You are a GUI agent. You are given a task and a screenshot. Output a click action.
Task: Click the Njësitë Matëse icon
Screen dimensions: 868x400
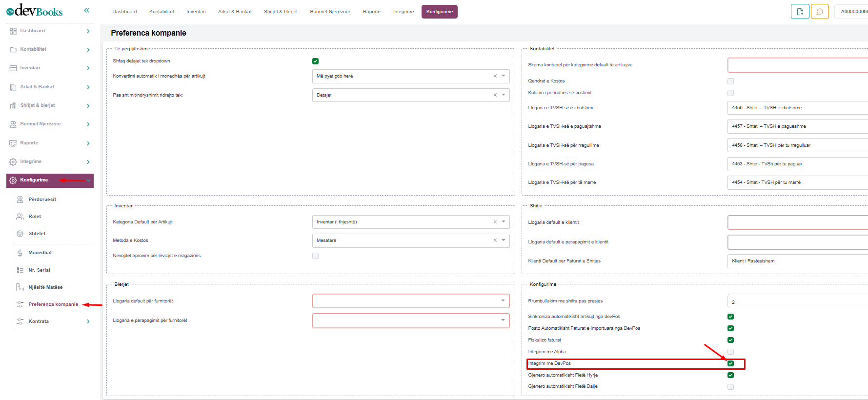20,287
